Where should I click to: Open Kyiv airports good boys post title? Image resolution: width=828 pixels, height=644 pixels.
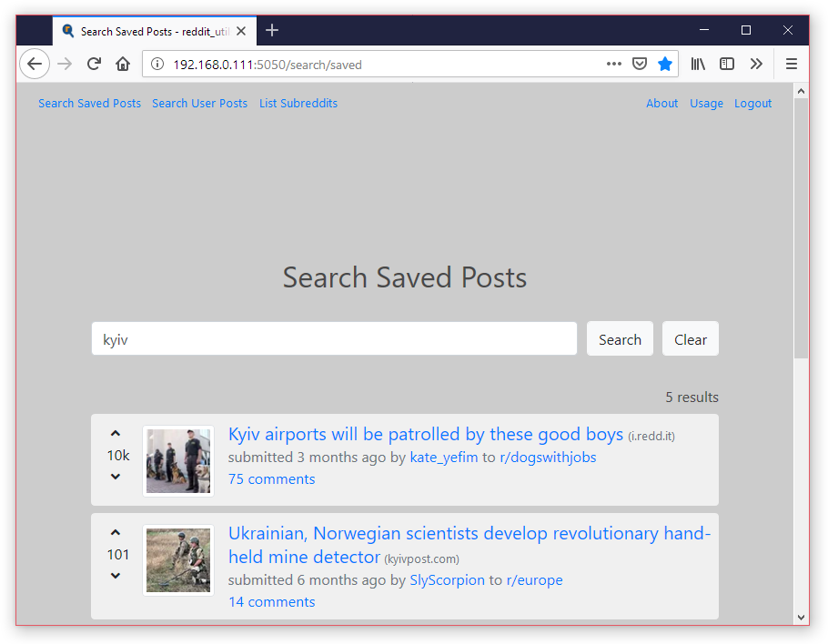click(426, 435)
